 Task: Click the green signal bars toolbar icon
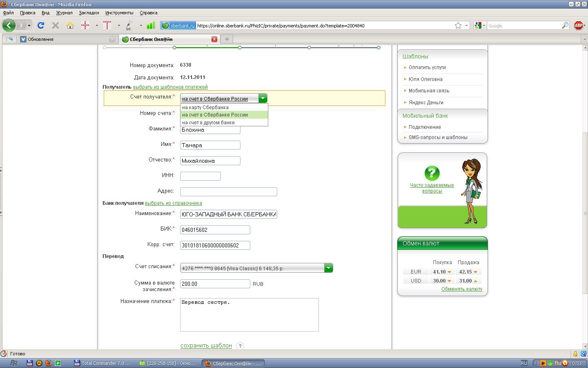[x=151, y=25]
